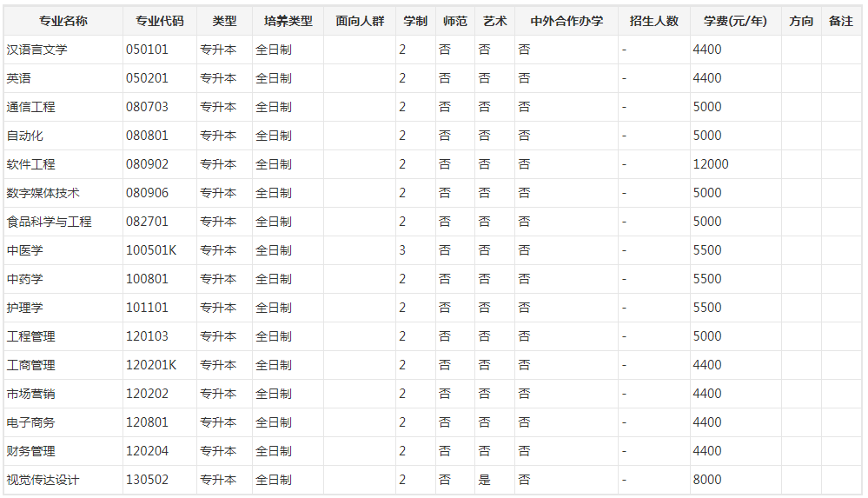Click the 专业代码 column header

pos(160,21)
